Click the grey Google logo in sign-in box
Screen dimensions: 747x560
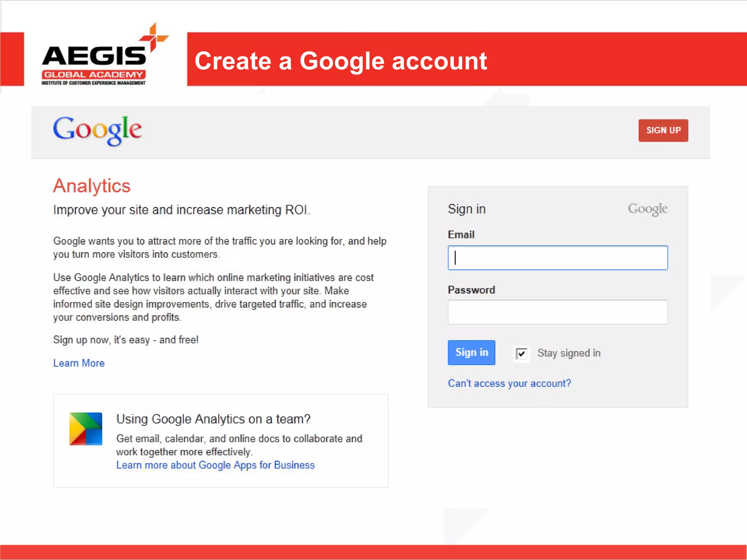647,209
